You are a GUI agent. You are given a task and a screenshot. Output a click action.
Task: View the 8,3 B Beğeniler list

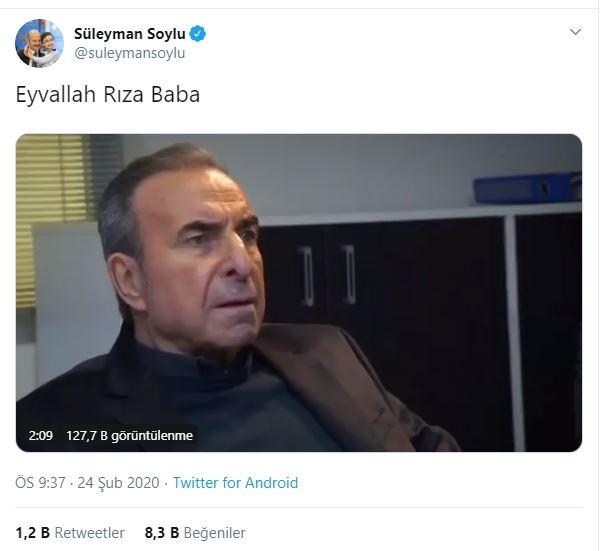pos(195,533)
